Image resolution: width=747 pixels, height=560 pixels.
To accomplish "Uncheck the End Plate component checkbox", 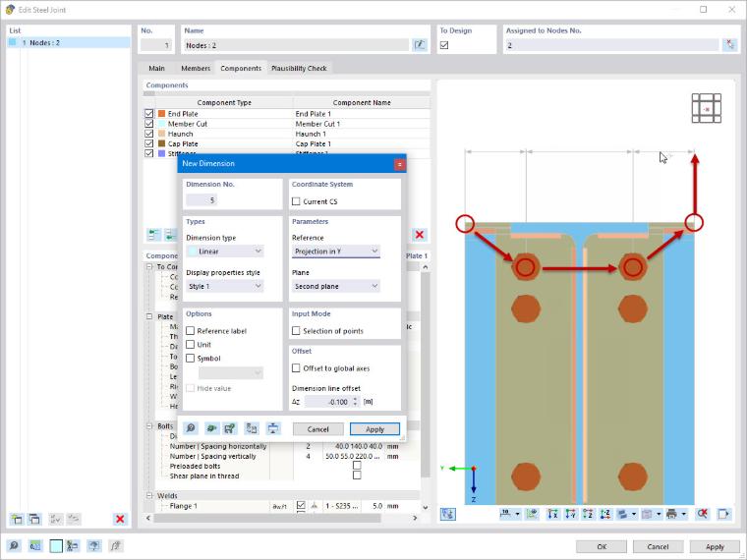I will 149,114.
